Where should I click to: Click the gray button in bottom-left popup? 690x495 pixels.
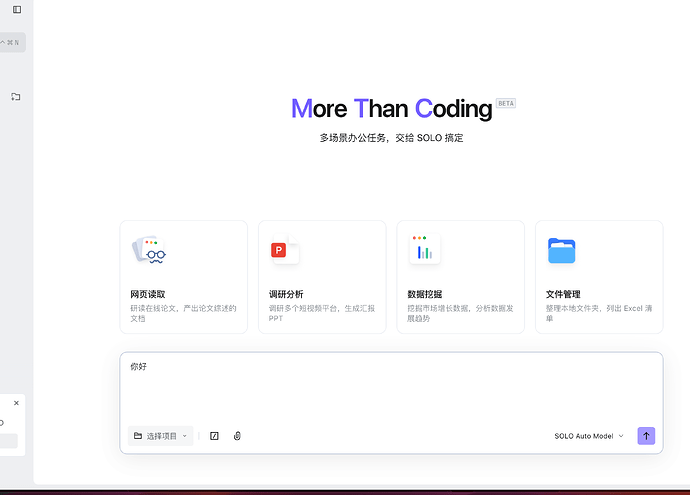coord(9,441)
